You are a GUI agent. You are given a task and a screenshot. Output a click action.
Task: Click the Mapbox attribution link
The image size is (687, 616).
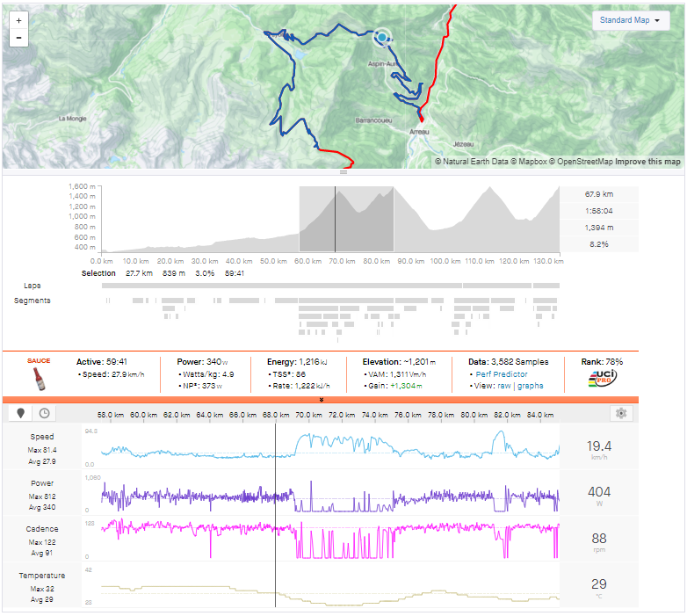(x=530, y=162)
